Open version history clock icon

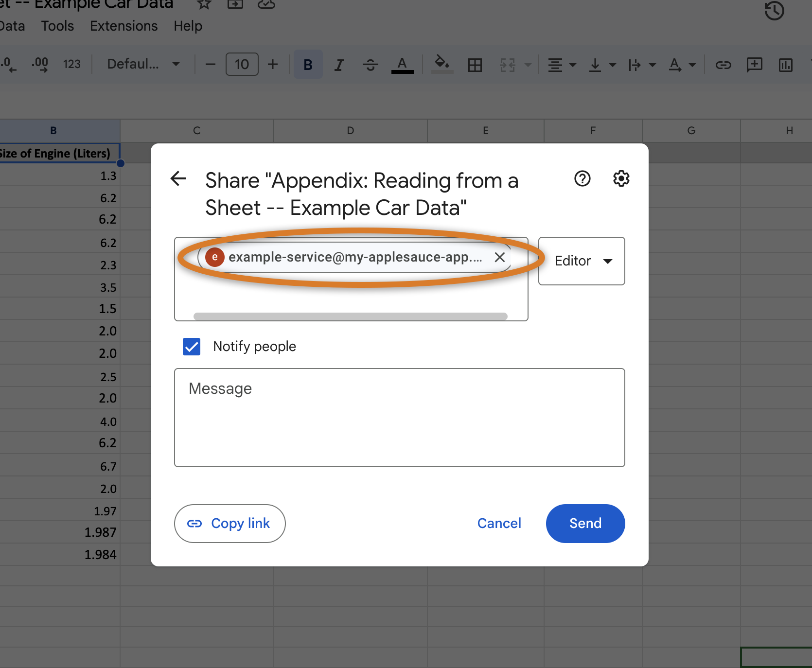tap(774, 11)
